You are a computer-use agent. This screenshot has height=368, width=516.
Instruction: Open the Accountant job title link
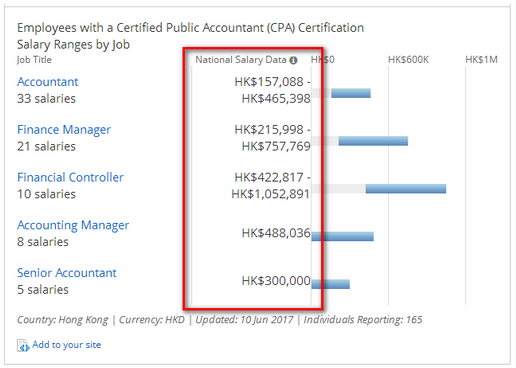tap(48, 82)
